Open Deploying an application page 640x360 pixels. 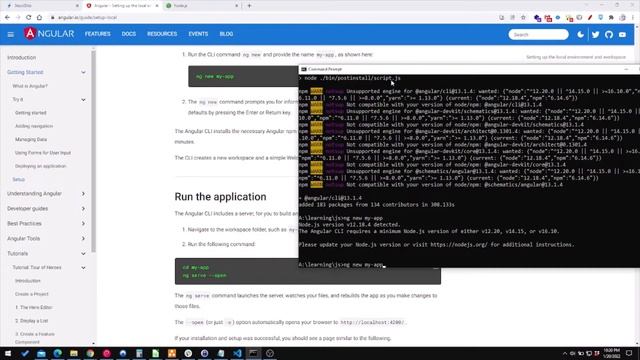(40, 166)
